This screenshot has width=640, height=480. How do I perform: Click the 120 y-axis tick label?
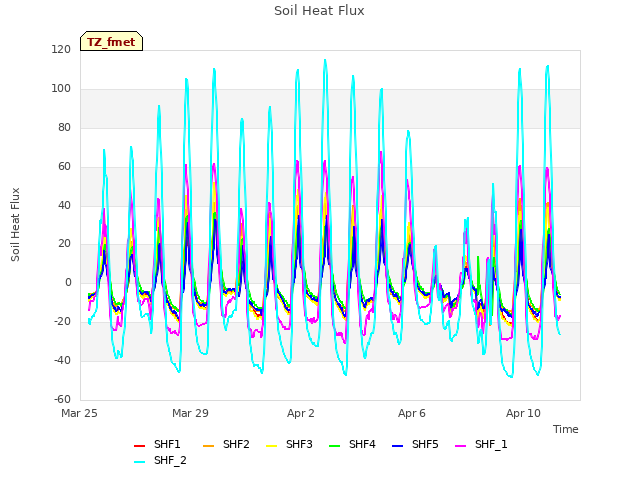pyautogui.click(x=61, y=50)
